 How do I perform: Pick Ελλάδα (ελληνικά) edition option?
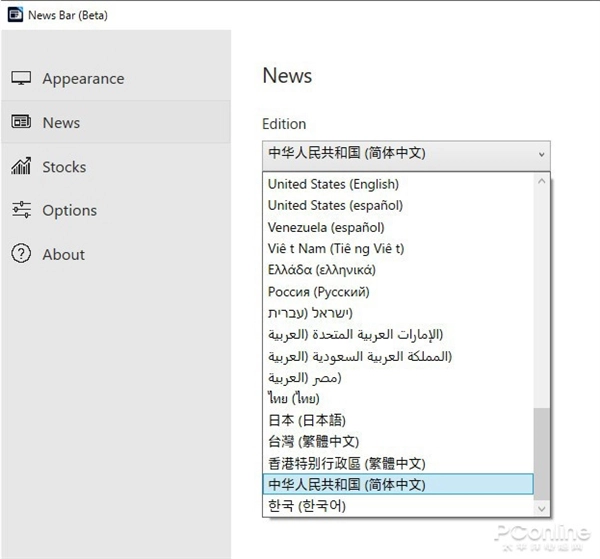(x=321, y=270)
